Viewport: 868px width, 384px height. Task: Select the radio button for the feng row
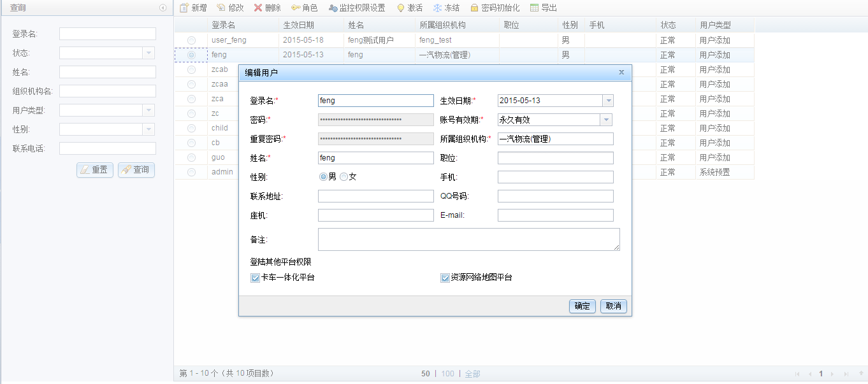(x=191, y=55)
